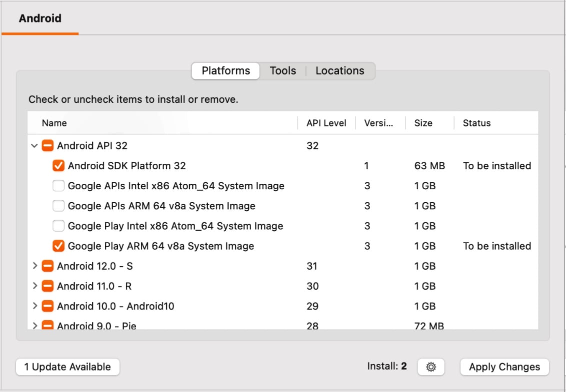This screenshot has height=392, width=566.
Task: Select Google Play ARM 64 v8a System Image text
Action: pyautogui.click(x=161, y=246)
